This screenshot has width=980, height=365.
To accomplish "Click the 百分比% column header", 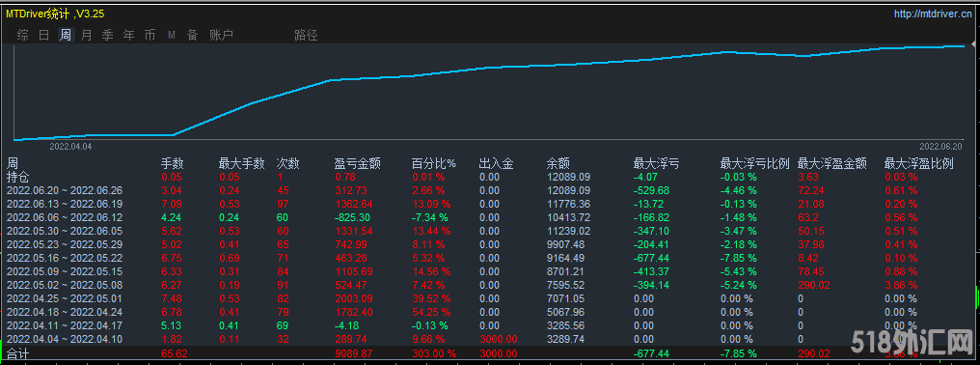I will (x=434, y=164).
